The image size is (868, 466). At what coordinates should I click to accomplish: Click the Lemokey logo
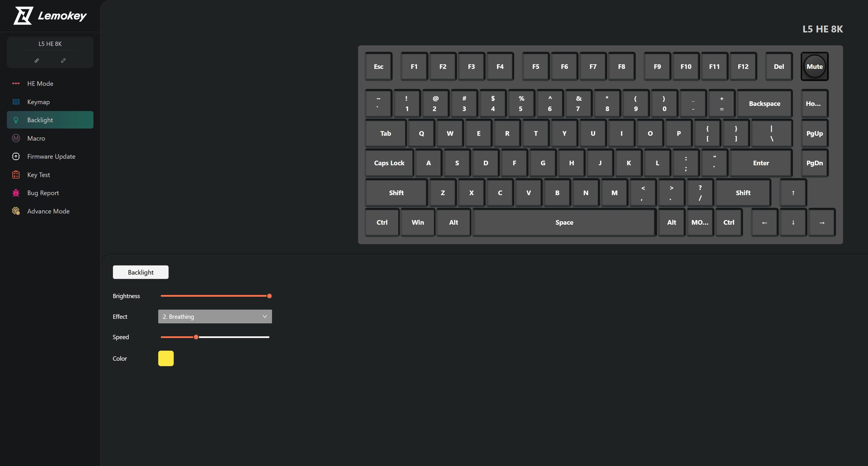click(50, 15)
